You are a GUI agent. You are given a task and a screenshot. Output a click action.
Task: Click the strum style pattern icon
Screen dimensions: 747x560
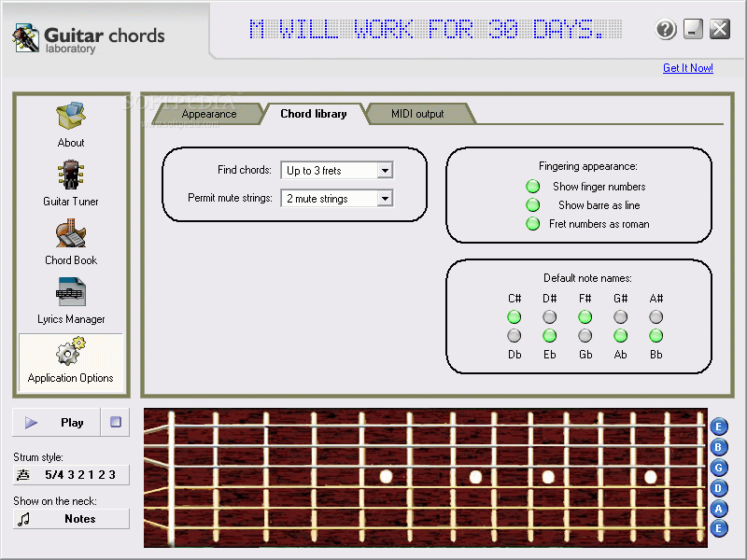coord(22,475)
